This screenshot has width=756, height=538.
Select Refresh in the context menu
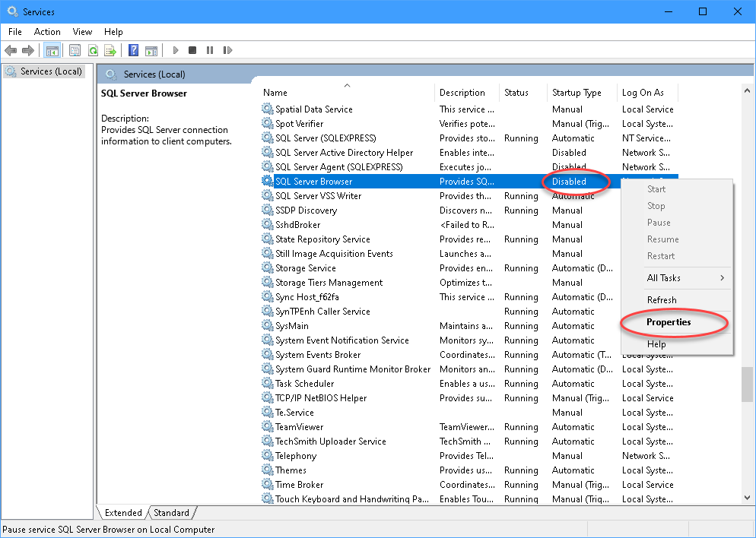pos(662,300)
